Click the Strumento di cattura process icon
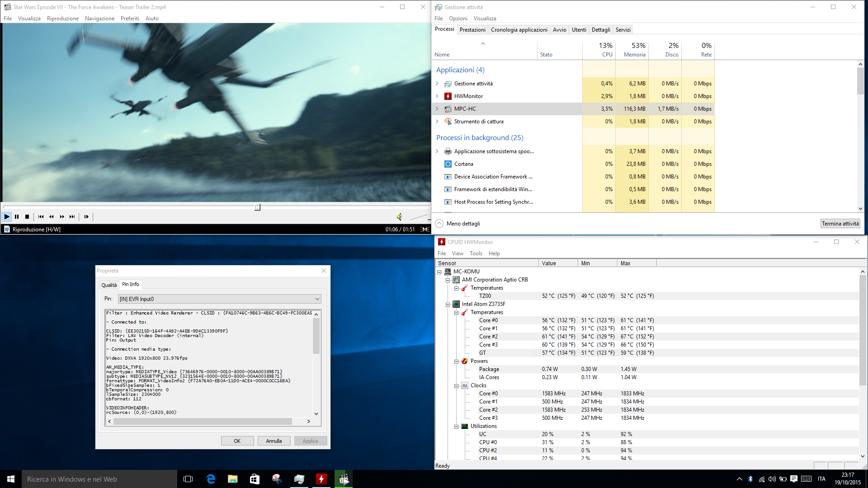Viewport: 868px width, 488px height. tap(448, 122)
